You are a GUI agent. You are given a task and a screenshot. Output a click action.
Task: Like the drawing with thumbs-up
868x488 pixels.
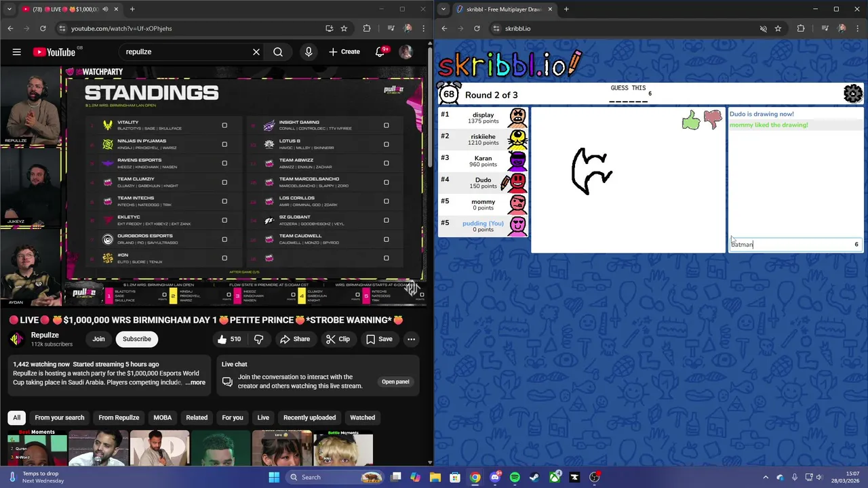point(691,121)
